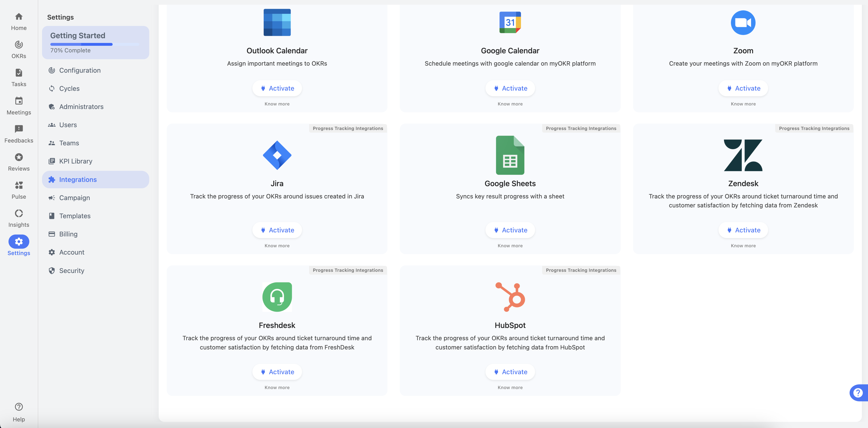
Task: Click Know more under HubSpot
Action: coord(510,388)
